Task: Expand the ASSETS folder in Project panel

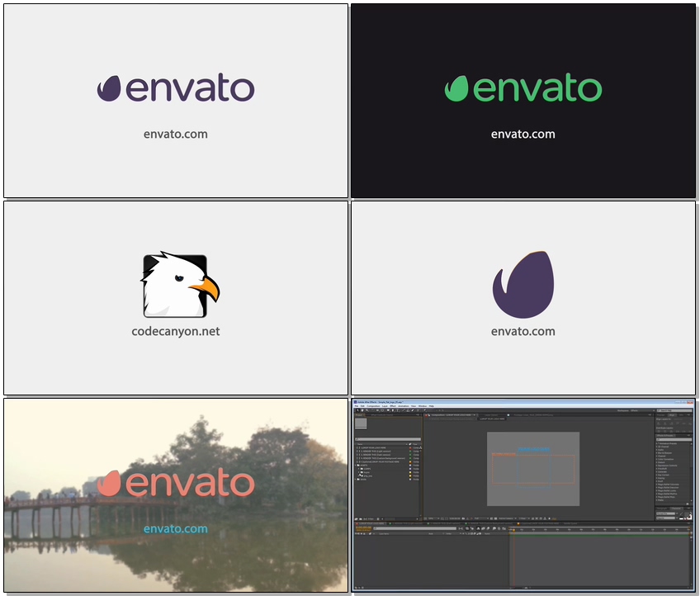Action: click(x=355, y=466)
